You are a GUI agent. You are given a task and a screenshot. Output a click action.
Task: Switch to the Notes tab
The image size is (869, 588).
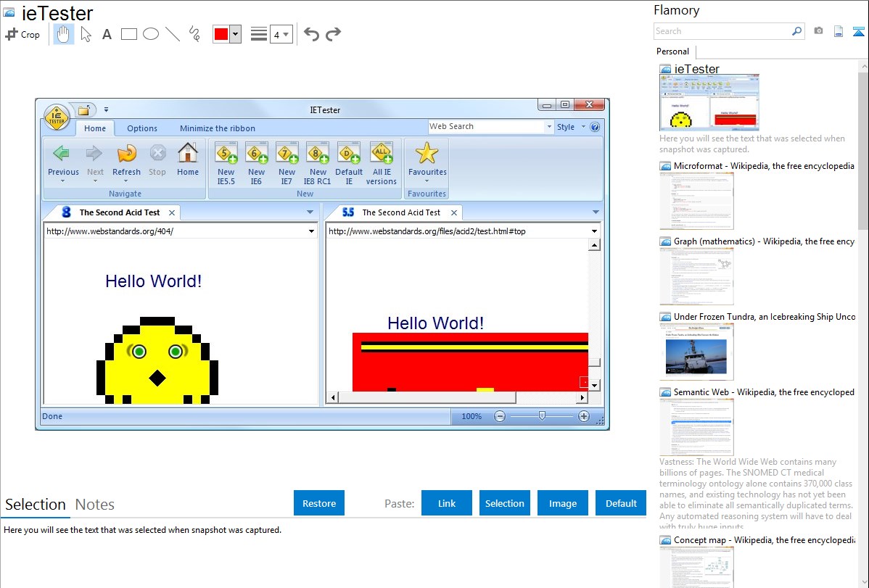pyautogui.click(x=95, y=505)
